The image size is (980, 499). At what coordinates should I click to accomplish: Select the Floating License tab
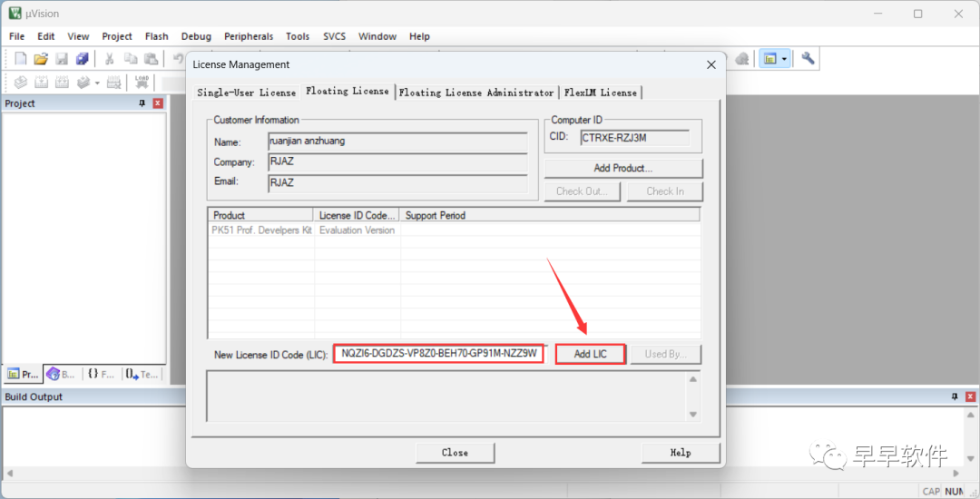[348, 92]
